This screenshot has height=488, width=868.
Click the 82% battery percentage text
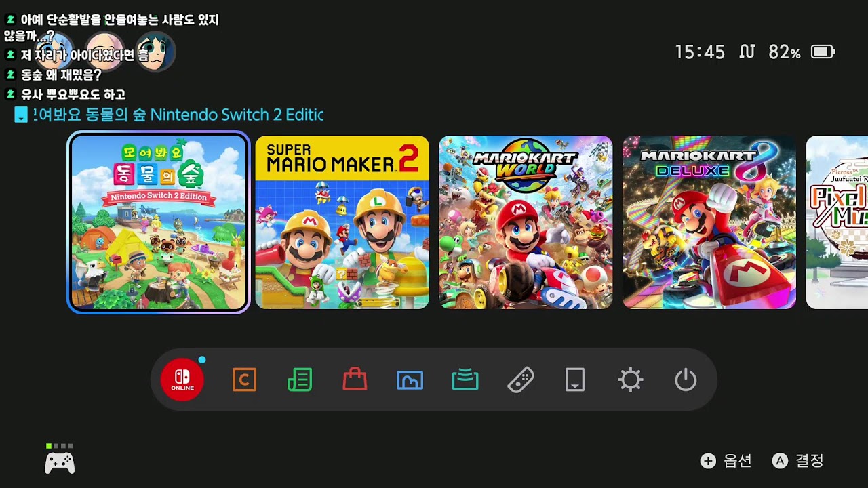[x=785, y=52]
